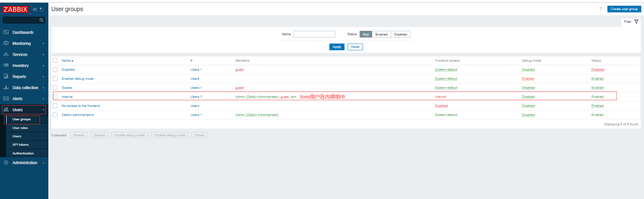Click the Dashboards icon in the sidebar
This screenshot has width=644, height=199.
tap(6, 32)
